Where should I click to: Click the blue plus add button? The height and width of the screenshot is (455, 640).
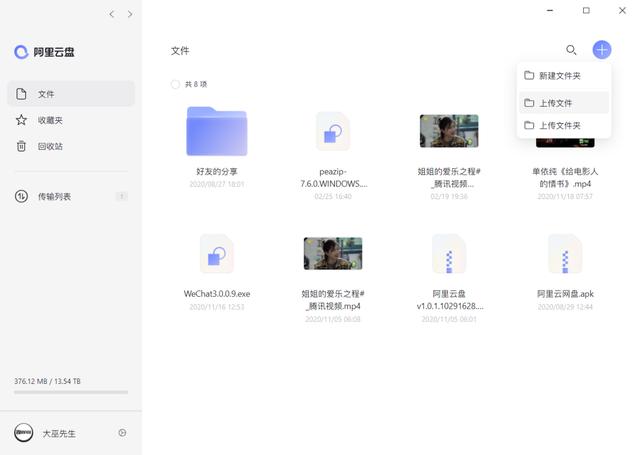(602, 50)
